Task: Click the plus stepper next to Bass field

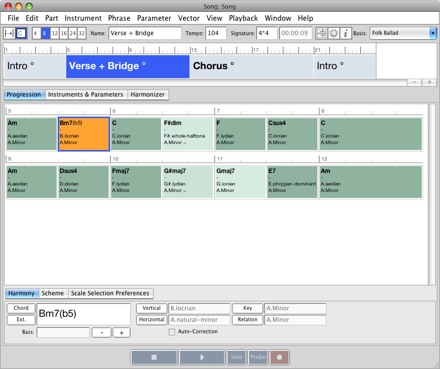Action: click(121, 333)
